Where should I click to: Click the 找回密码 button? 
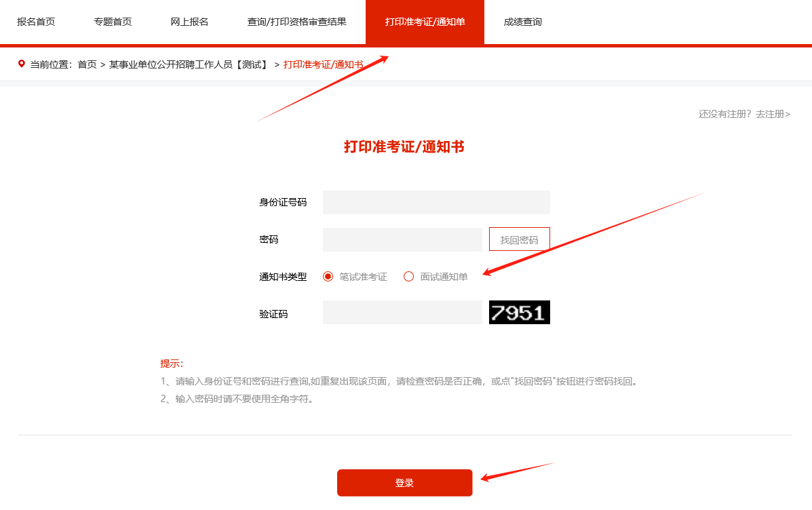520,239
